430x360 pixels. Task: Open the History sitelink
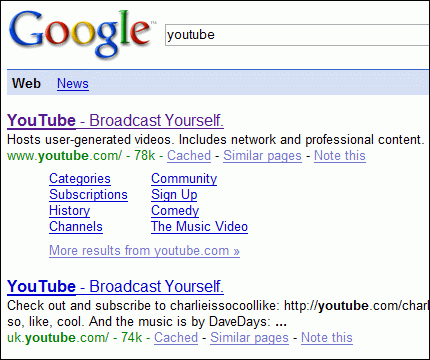(69, 211)
